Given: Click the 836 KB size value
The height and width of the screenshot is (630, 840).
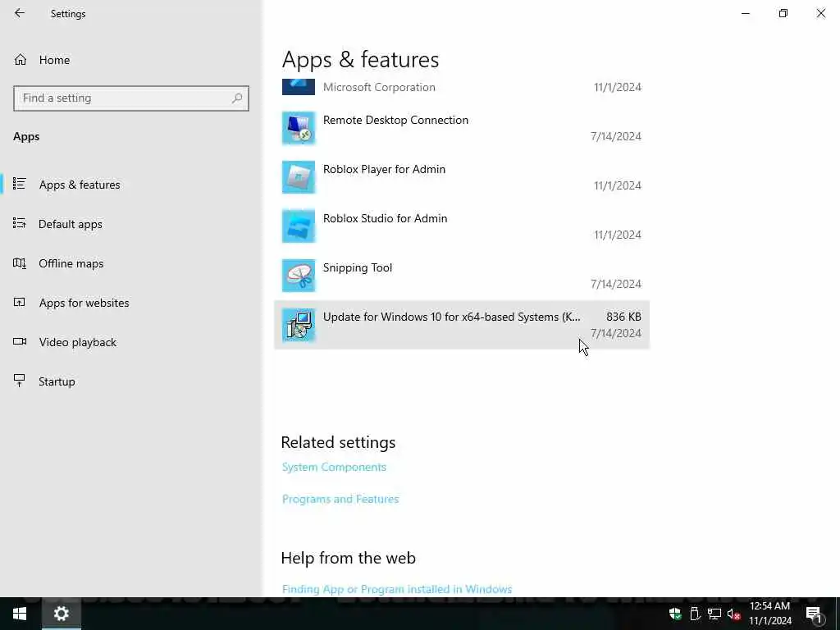Looking at the screenshot, I should [x=623, y=317].
